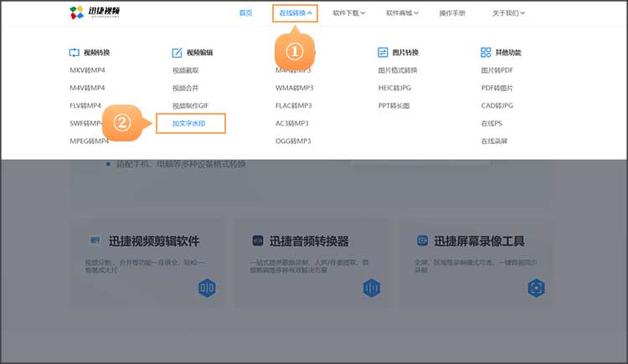The height and width of the screenshot is (364, 628).
Task: Select CAD转JPG converter
Action: coord(497,105)
